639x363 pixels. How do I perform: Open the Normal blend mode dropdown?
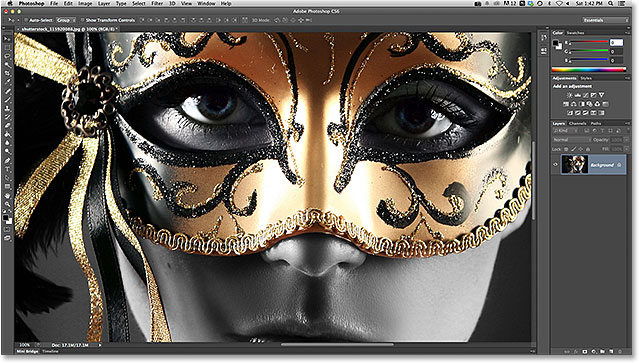tap(572, 140)
